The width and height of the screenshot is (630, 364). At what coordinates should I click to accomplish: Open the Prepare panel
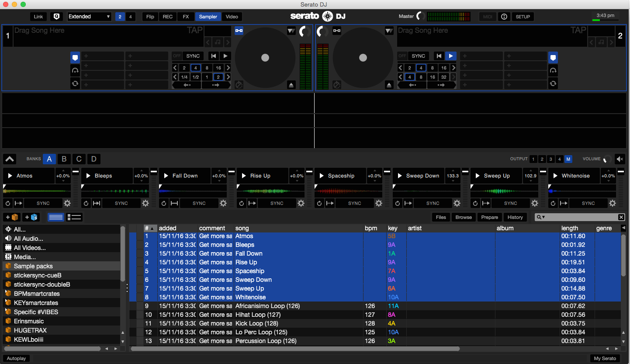click(x=489, y=217)
